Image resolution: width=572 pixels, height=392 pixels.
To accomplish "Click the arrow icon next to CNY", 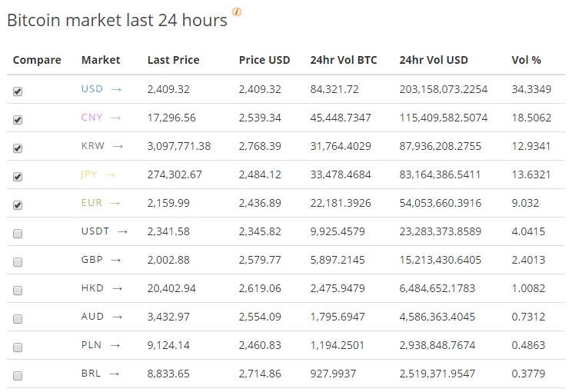I will [115, 118].
